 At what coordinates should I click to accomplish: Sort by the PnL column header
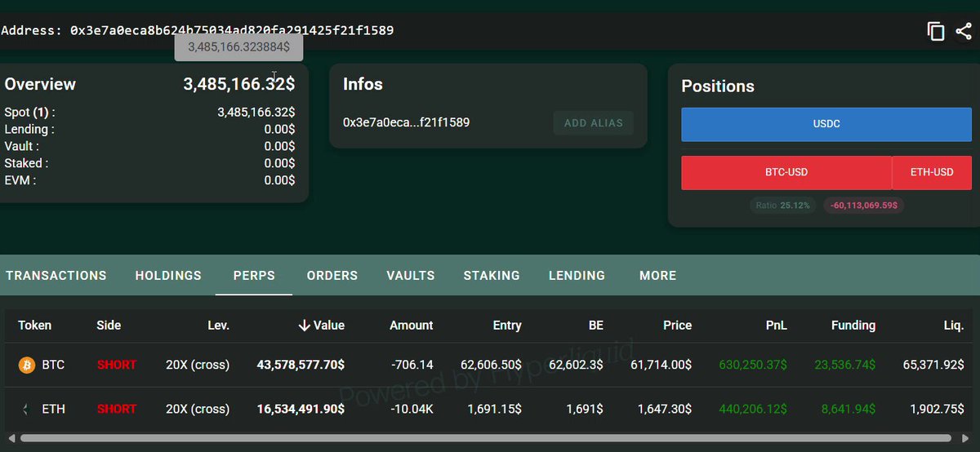pyautogui.click(x=777, y=326)
